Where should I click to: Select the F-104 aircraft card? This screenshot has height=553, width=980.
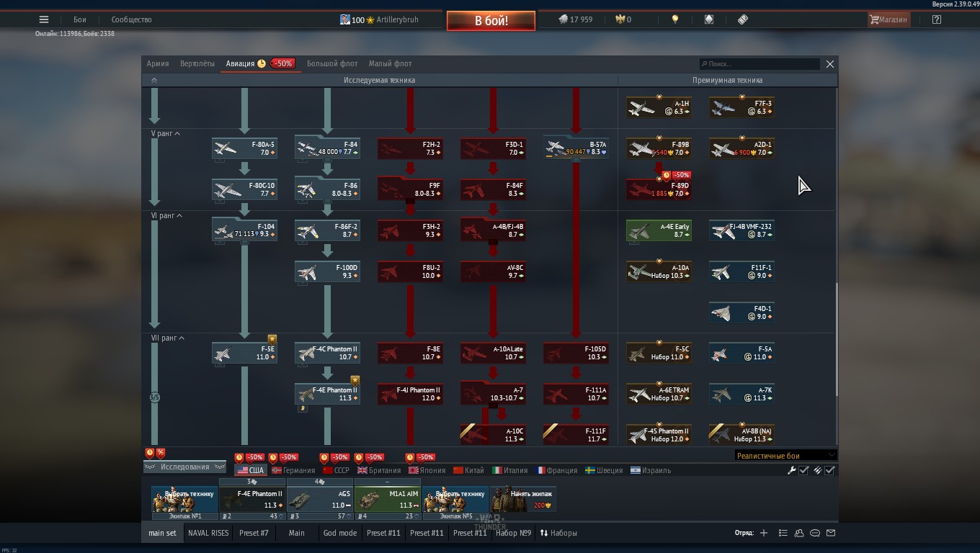click(x=244, y=230)
